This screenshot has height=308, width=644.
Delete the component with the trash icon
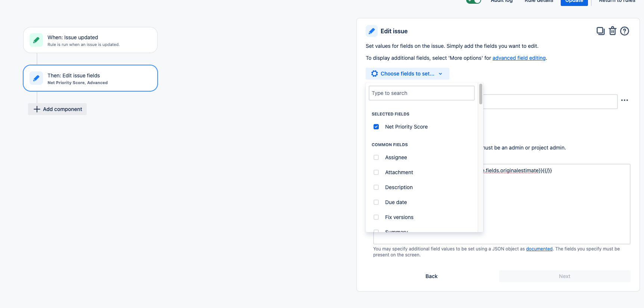click(x=613, y=31)
